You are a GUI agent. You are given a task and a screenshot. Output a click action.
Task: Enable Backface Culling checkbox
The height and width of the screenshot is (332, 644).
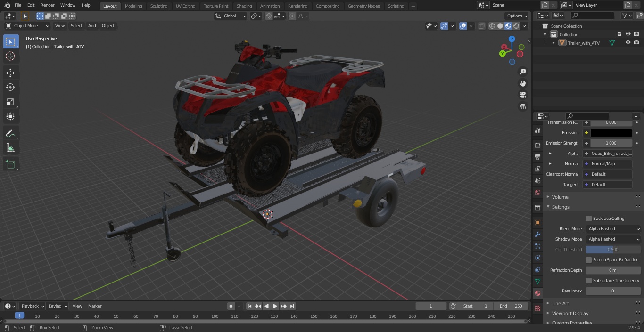589,219
